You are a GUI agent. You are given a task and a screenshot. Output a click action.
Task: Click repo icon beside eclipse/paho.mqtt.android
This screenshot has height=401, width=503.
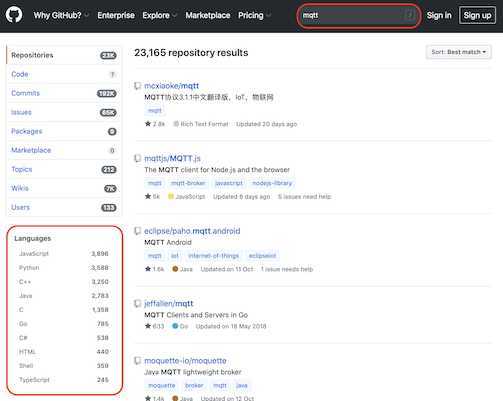137,231
